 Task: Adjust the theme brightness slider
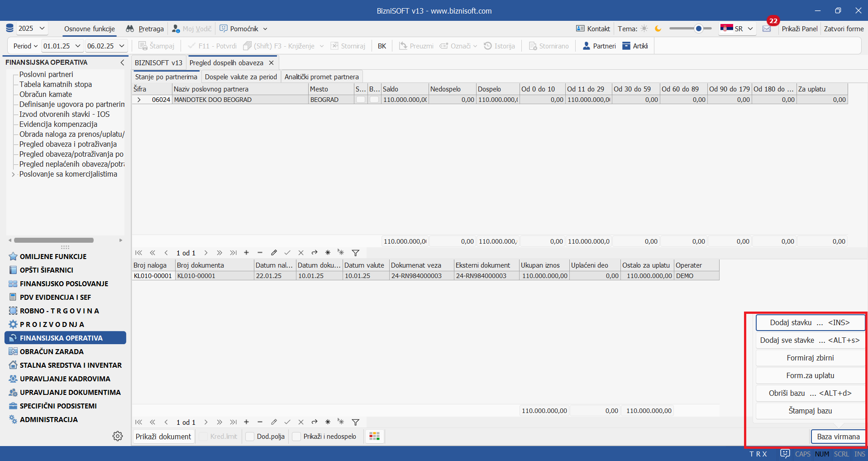(698, 29)
